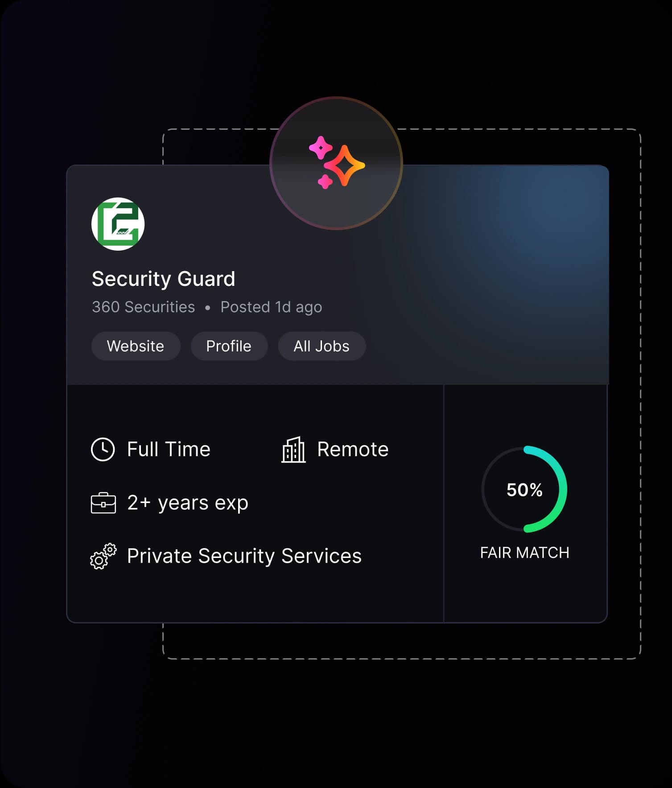Click the briefcase experience icon
The image size is (672, 788).
coord(103,503)
